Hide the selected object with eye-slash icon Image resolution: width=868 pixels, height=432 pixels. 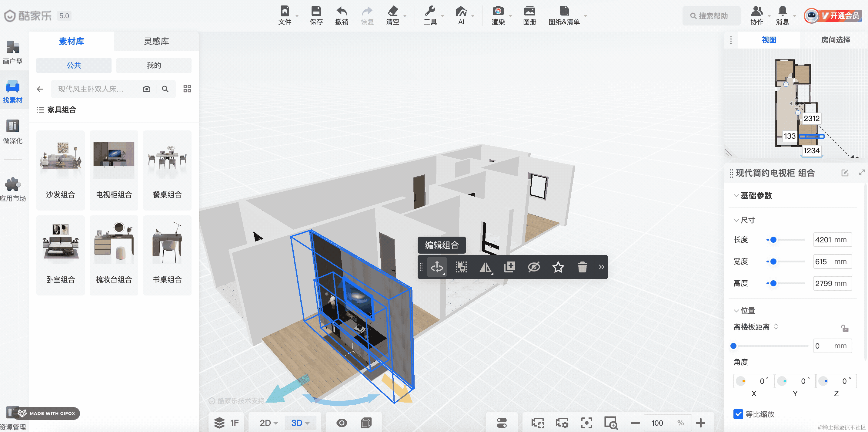pos(534,267)
